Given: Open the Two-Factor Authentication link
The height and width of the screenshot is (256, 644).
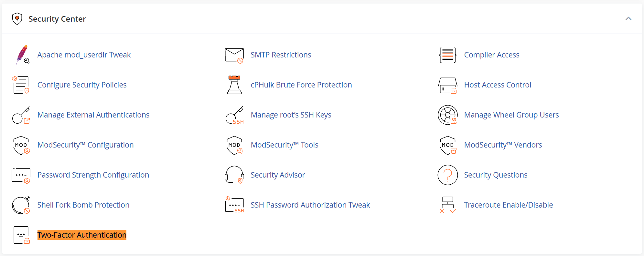Looking at the screenshot, I should 82,235.
